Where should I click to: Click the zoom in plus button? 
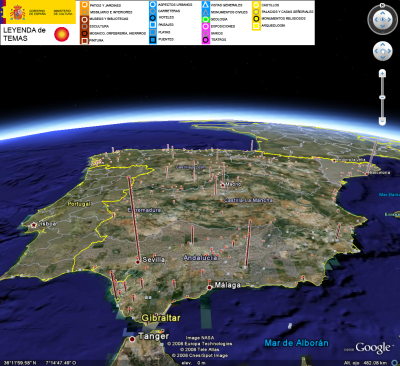click(x=383, y=73)
